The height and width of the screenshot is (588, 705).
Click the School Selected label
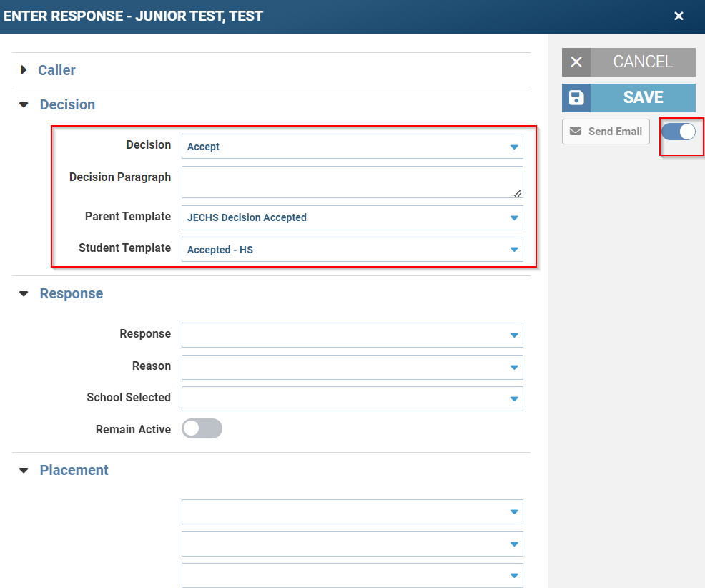[129, 397]
